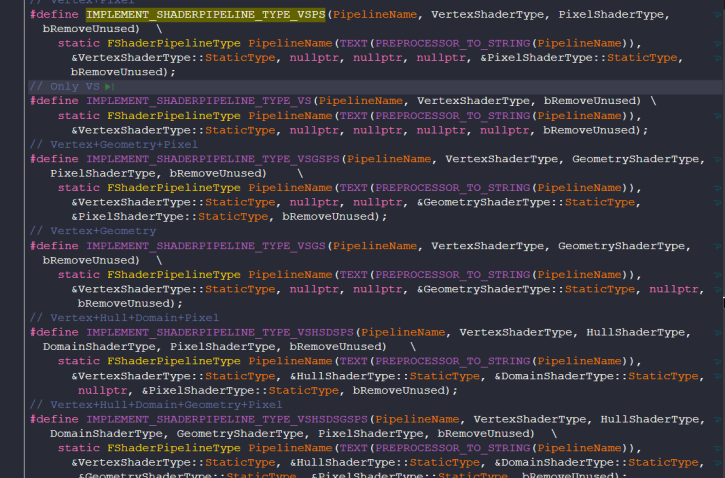Click the green run-to-cursor icon after Only VS
The width and height of the screenshot is (725, 478).
[x=110, y=86]
